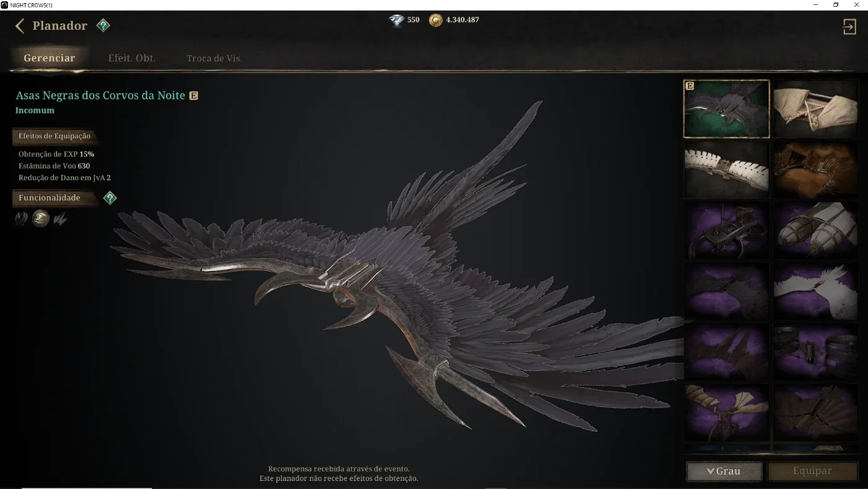868x489 pixels.
Task: Click the Incomum rarity label
Action: coord(35,110)
